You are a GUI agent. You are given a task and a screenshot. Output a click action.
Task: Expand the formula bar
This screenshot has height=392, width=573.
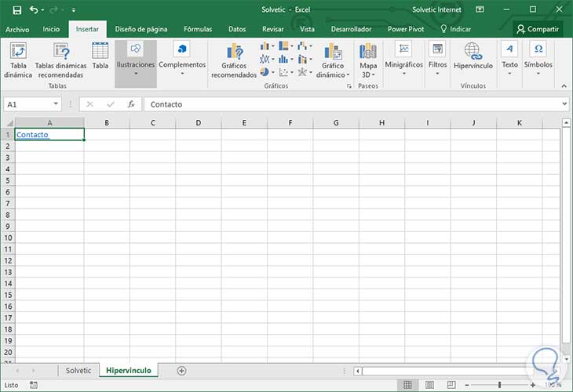tap(564, 104)
